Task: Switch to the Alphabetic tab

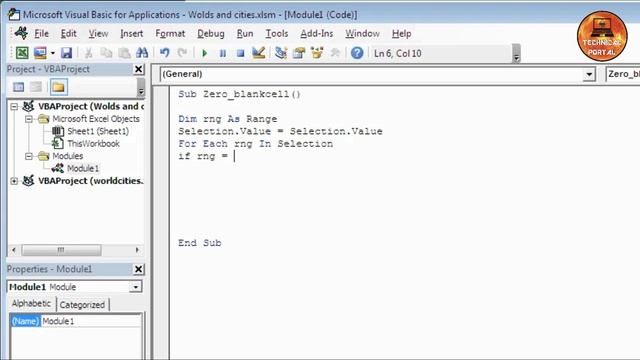Action: click(31, 304)
